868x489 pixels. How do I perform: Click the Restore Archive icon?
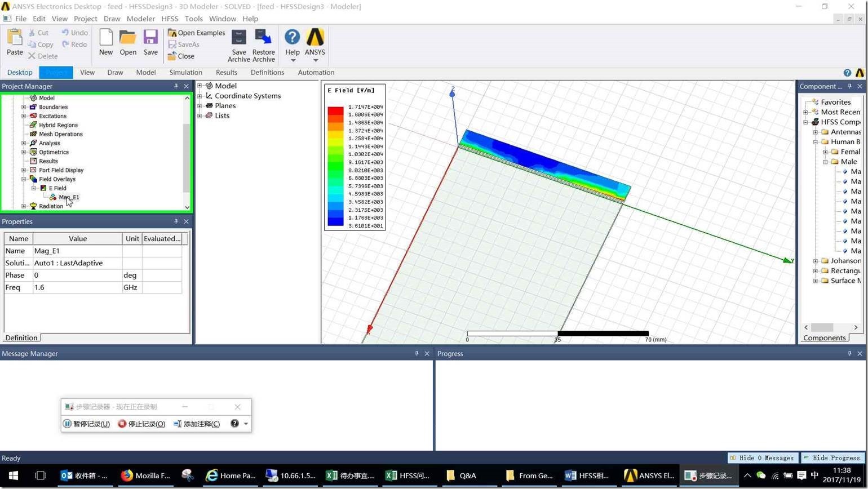pyautogui.click(x=263, y=37)
